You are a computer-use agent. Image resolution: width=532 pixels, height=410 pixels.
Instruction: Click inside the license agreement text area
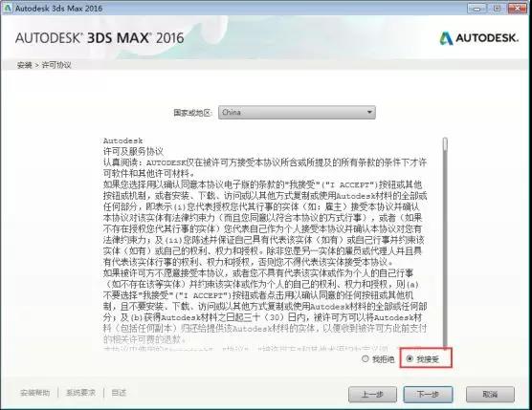[265, 243]
